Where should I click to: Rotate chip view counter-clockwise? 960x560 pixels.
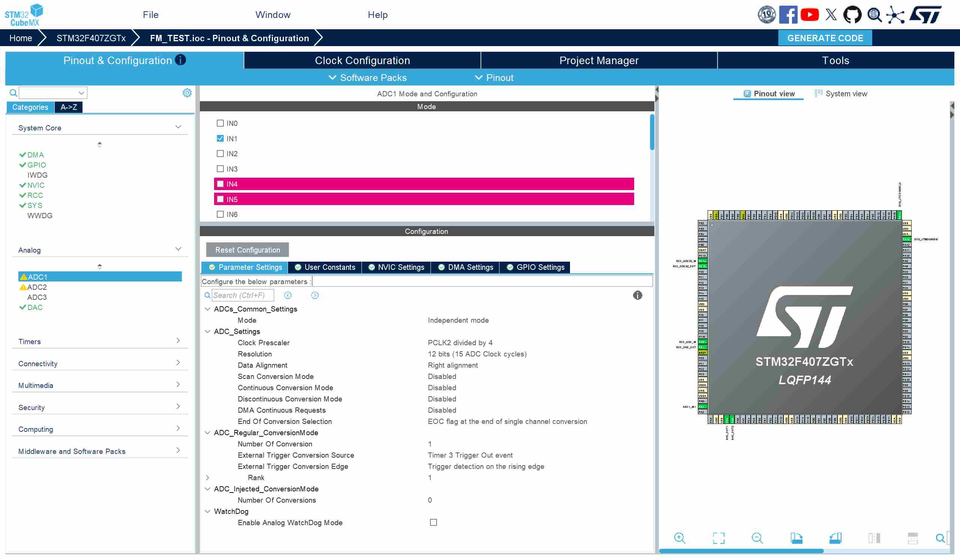pyautogui.click(x=835, y=538)
